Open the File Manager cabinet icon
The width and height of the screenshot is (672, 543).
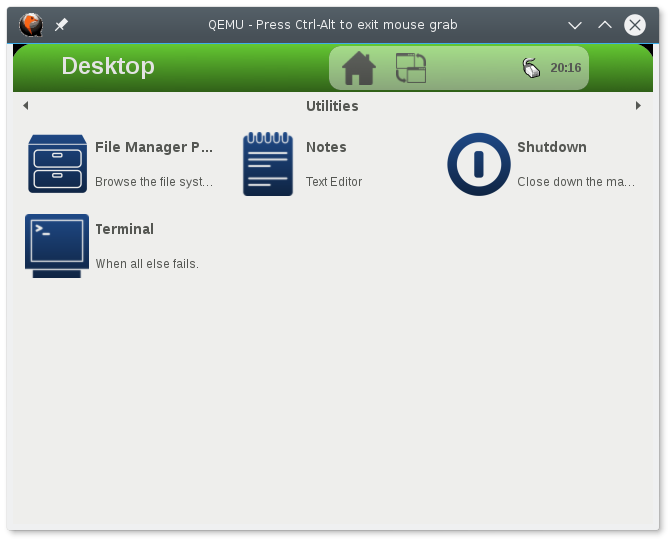pos(57,164)
